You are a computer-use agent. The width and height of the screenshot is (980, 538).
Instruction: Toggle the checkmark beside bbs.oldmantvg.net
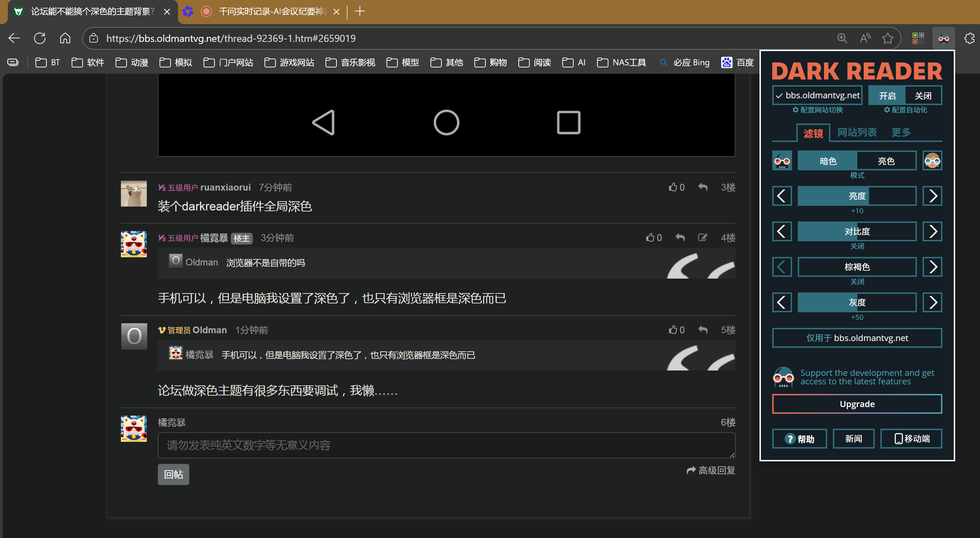[x=779, y=95]
